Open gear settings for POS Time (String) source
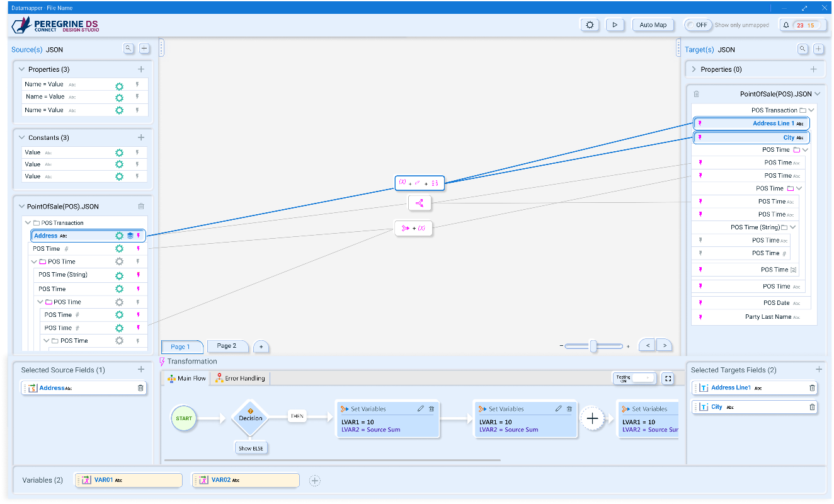The height and width of the screenshot is (504, 834). (119, 275)
